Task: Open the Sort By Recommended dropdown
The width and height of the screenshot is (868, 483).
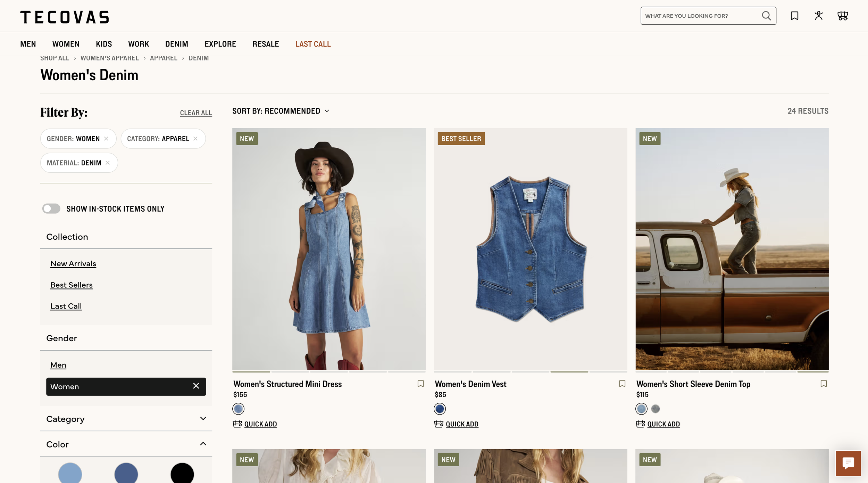Action: 281,111
